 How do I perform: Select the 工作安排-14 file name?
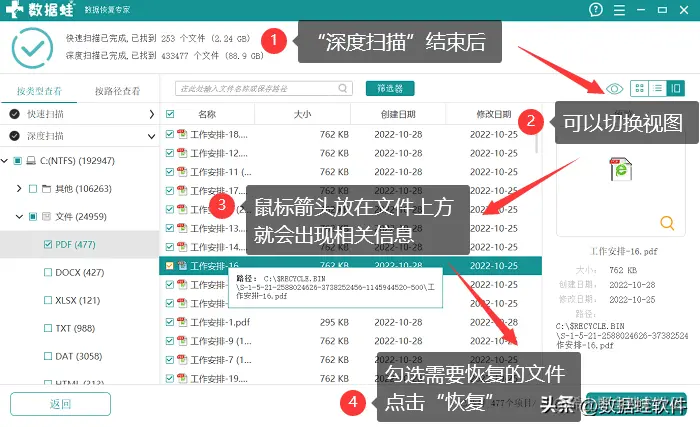tap(219, 247)
